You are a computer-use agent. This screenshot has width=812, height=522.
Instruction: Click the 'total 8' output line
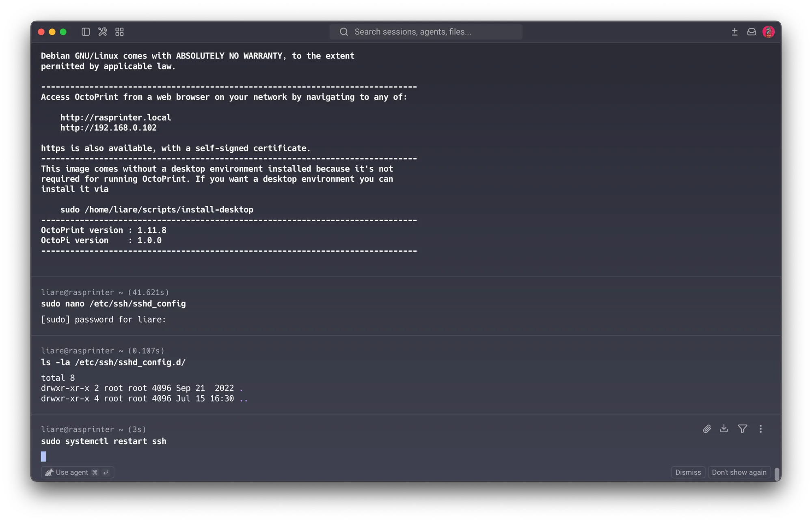coord(58,378)
